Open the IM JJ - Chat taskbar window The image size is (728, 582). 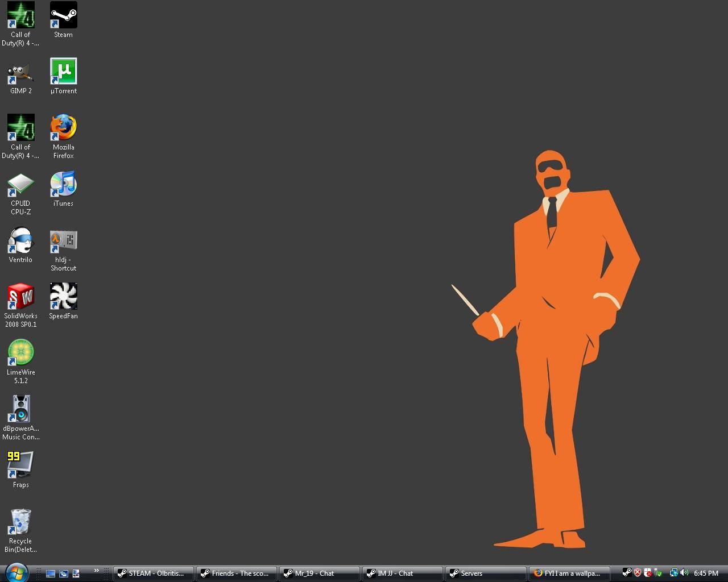[403, 573]
